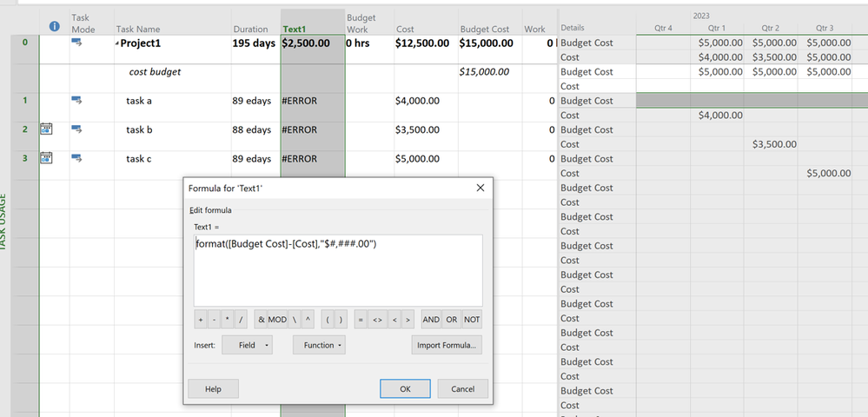
Task: Click the Qtr 4 timescale header
Action: [663, 28]
